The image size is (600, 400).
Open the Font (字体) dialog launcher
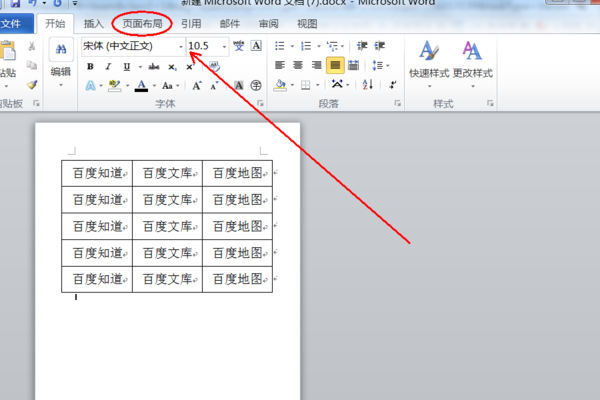pos(260,103)
